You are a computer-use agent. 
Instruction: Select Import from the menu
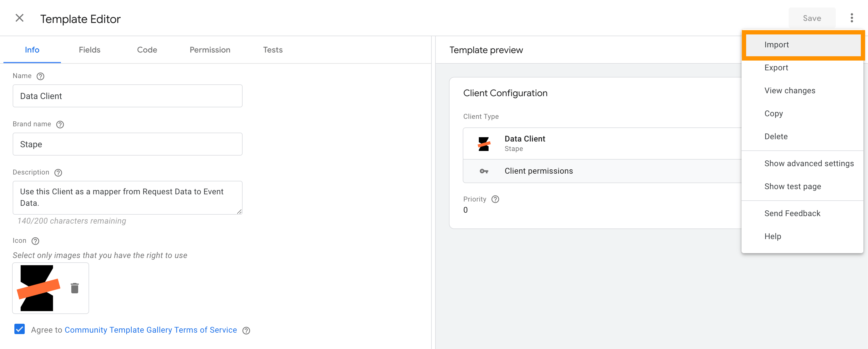click(803, 45)
